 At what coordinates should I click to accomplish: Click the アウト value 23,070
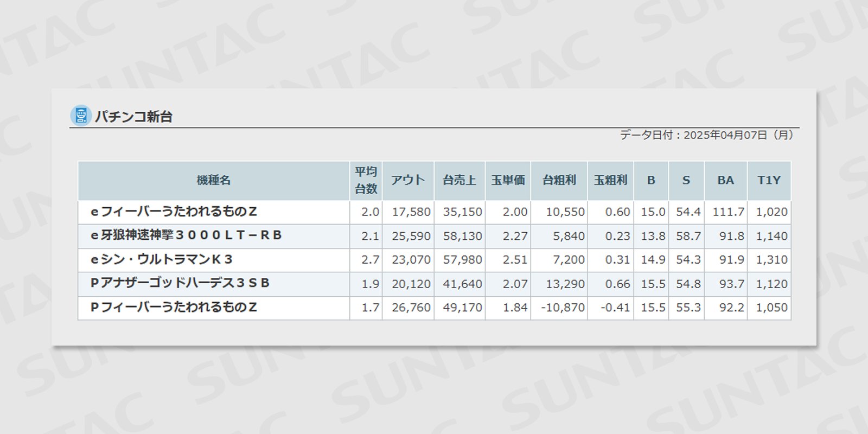(x=411, y=260)
